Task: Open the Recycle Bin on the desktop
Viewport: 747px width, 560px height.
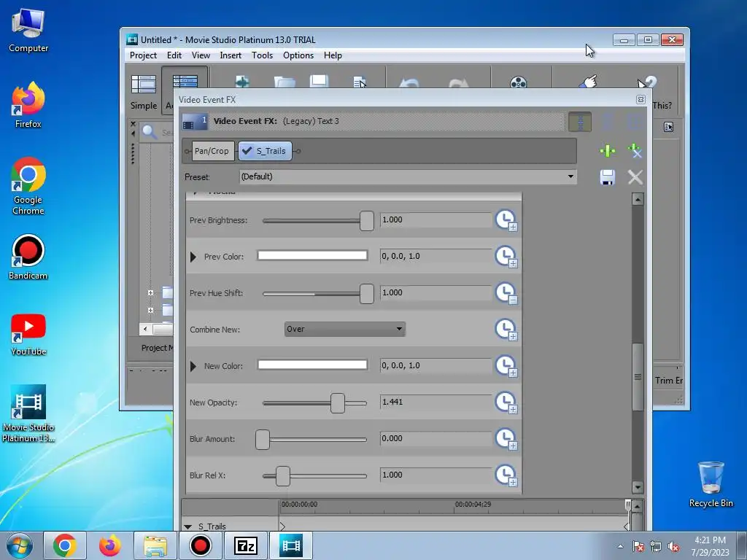Action: click(711, 484)
